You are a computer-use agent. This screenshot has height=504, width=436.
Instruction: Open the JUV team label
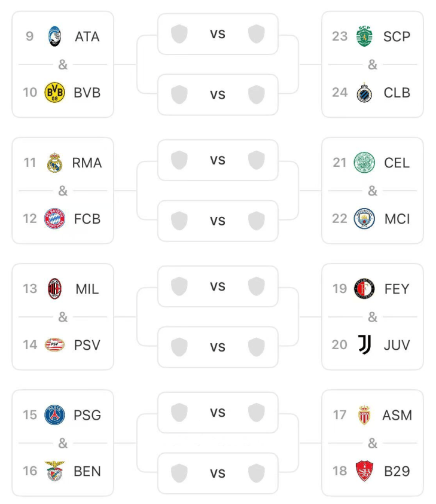point(397,345)
